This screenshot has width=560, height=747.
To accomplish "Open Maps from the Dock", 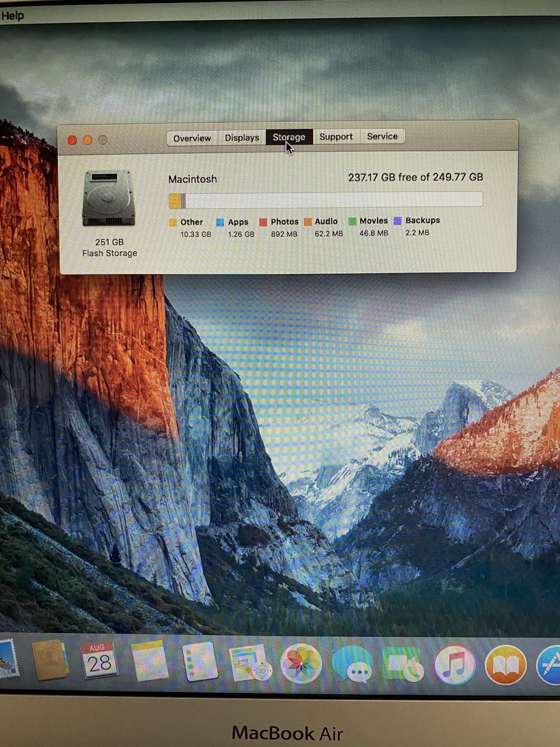I will 250,662.
